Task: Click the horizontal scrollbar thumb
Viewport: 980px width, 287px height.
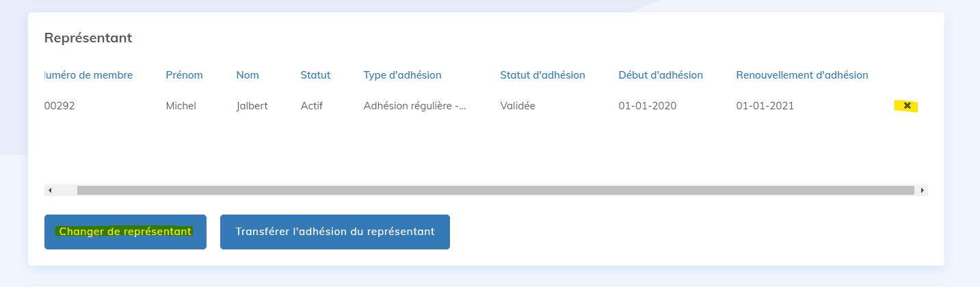Action: pos(495,190)
